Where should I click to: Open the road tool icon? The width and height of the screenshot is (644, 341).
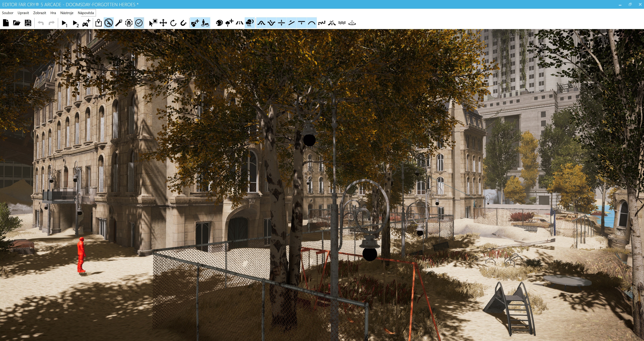(x=239, y=23)
